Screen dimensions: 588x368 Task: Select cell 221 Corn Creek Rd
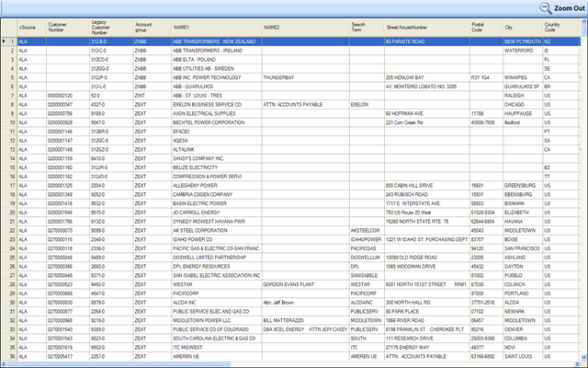[426, 122]
